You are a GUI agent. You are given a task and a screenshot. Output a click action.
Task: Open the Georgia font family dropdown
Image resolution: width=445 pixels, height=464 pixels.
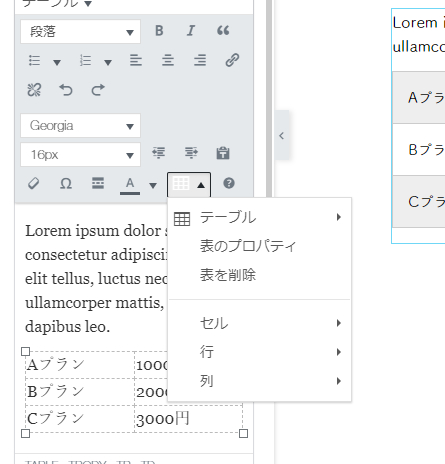[80, 126]
